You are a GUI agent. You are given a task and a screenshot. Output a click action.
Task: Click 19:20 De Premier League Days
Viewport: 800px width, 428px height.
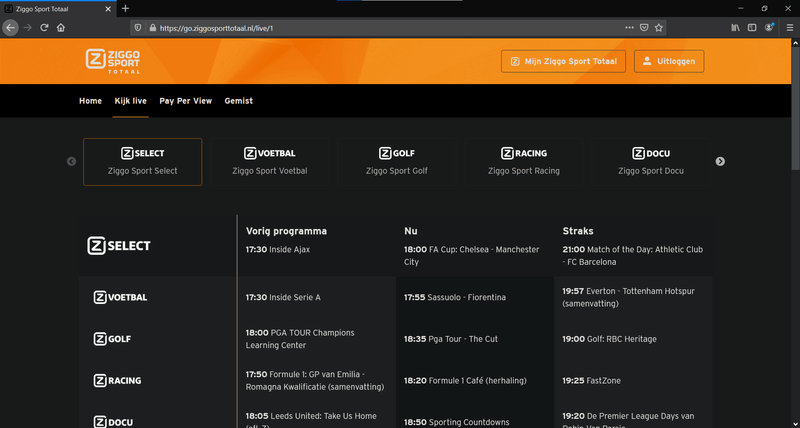point(628,420)
